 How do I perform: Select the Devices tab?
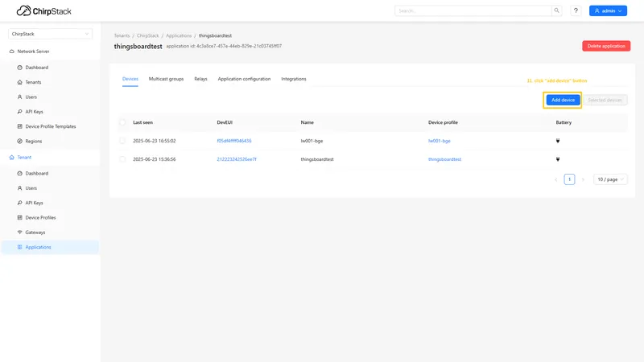click(130, 79)
